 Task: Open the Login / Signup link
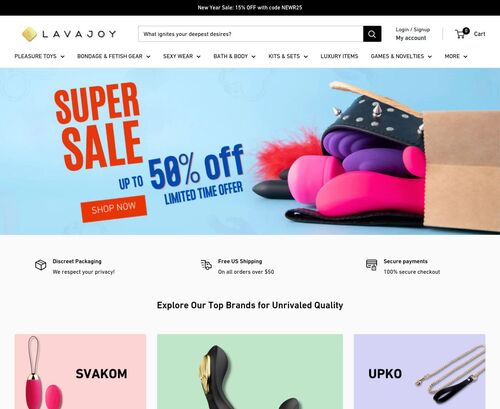point(413,30)
